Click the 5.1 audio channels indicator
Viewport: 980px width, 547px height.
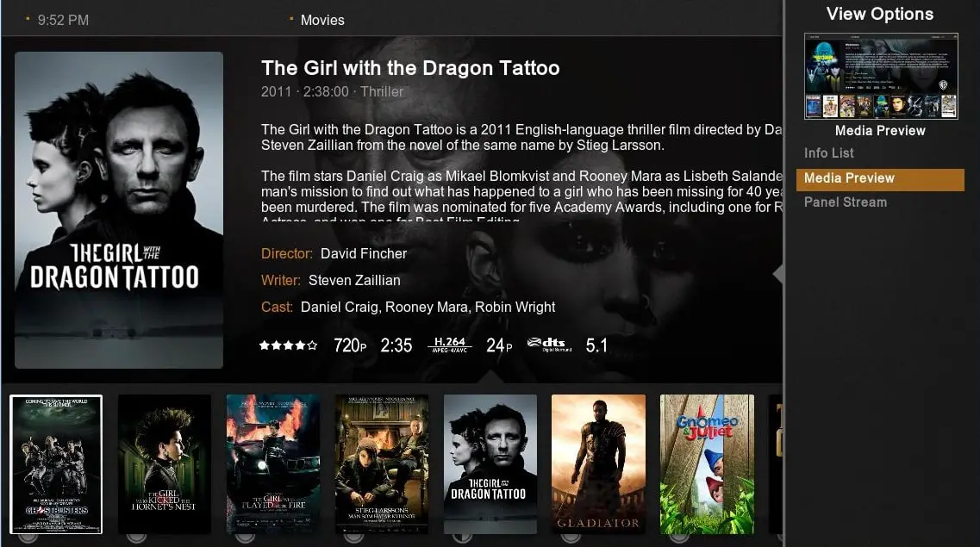[x=596, y=345]
